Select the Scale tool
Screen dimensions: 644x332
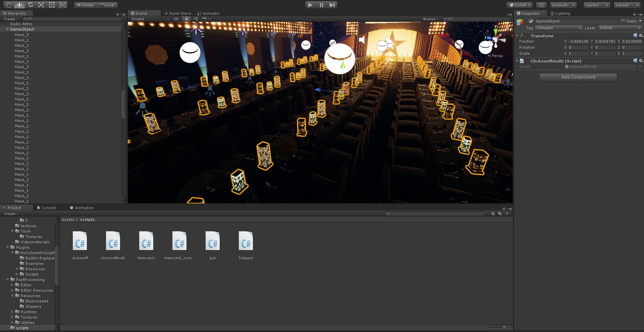[41, 5]
